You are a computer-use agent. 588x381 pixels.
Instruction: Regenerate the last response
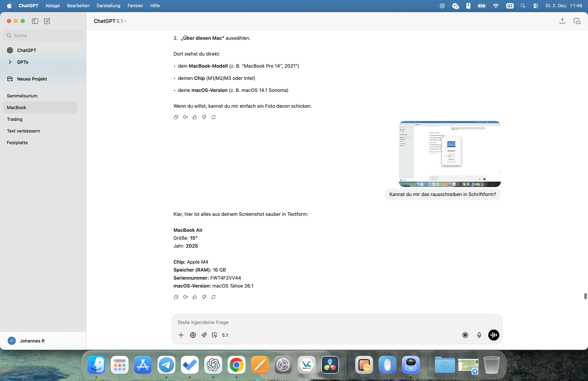pos(214,297)
